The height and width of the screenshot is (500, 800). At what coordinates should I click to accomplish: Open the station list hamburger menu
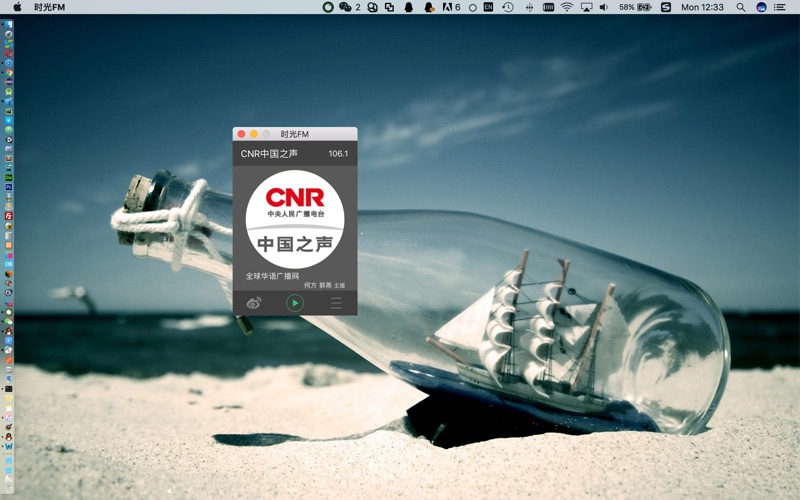tap(336, 303)
